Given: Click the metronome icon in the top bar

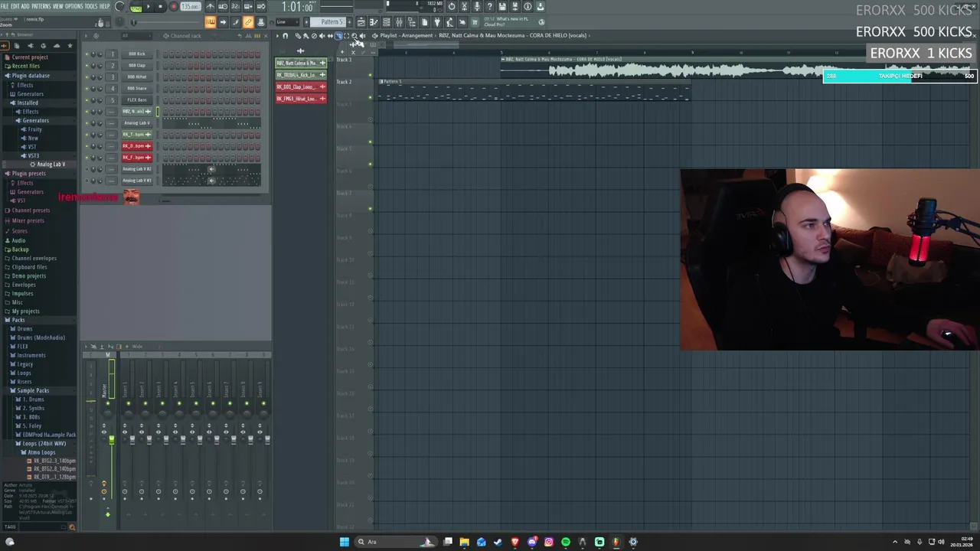Looking at the screenshot, I should tap(211, 6).
